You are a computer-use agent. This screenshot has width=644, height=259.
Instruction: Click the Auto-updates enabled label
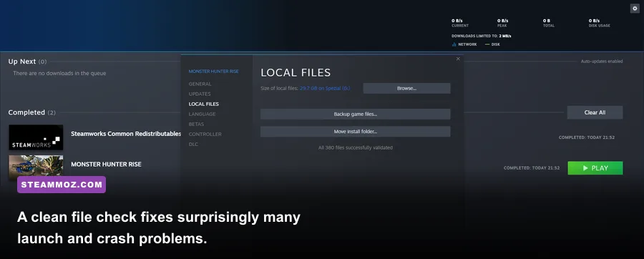click(602, 61)
